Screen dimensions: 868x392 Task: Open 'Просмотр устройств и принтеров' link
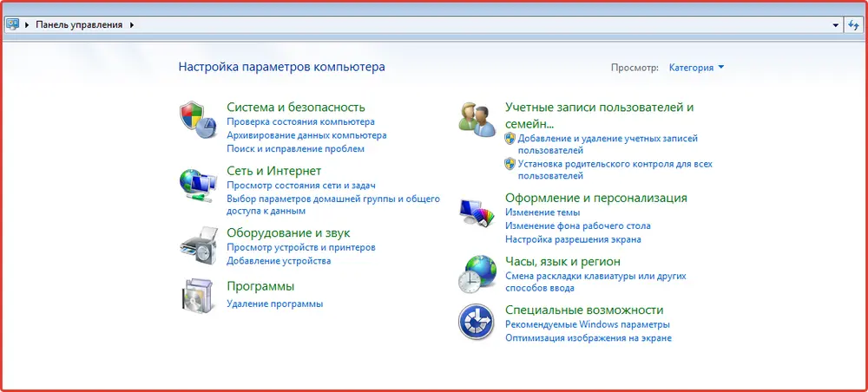(301, 247)
